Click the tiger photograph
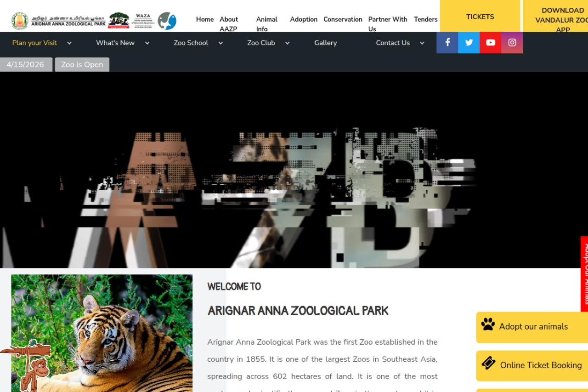Image resolution: width=588 pixels, height=392 pixels. tap(102, 333)
